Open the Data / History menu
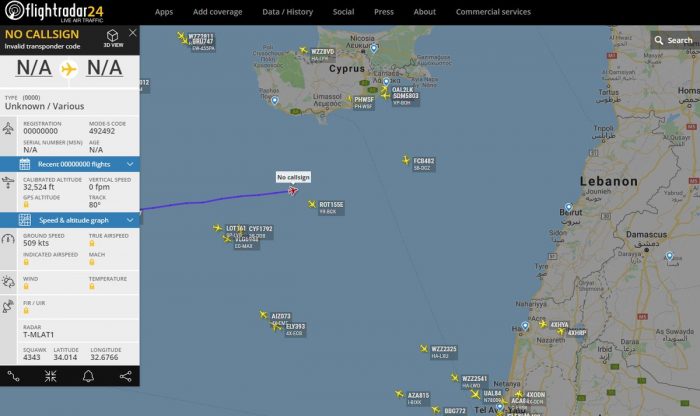The image size is (700, 416). coord(288,12)
